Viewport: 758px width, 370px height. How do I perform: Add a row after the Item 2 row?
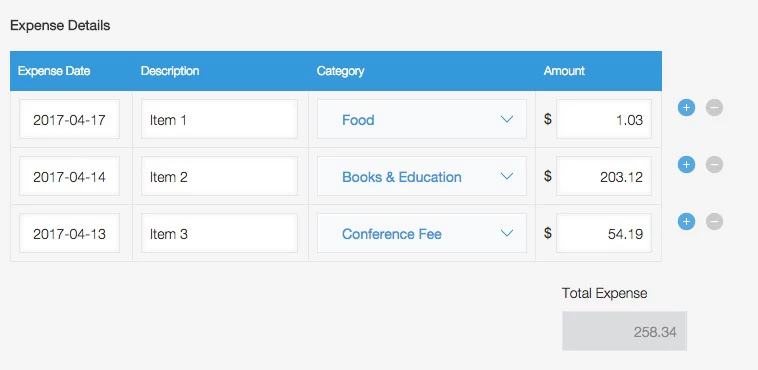(686, 164)
